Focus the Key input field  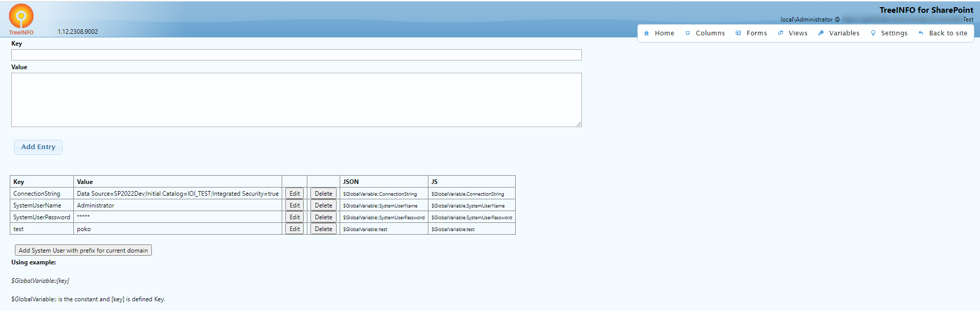tap(296, 55)
